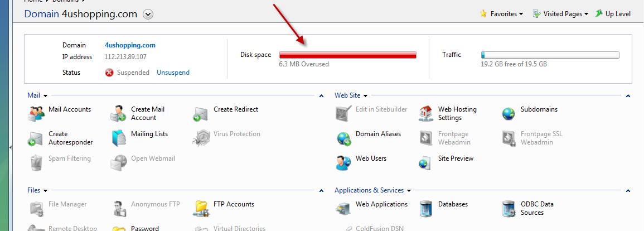Click the Virus Protection spider icon

point(201,138)
